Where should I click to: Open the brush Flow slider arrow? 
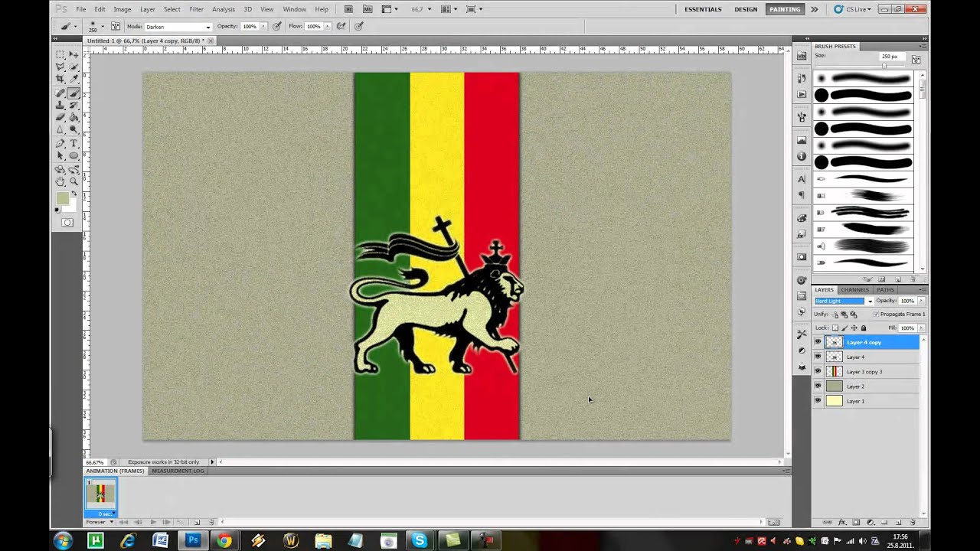pos(328,26)
